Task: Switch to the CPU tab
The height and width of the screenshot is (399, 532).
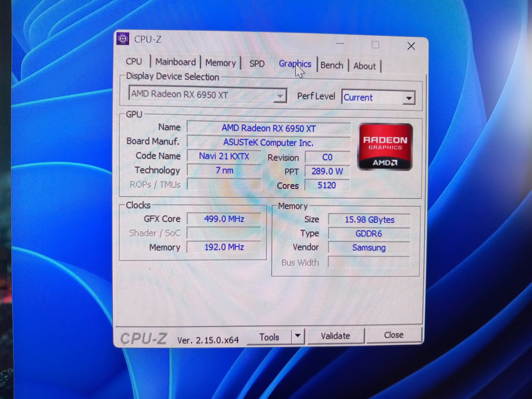Action: point(134,61)
